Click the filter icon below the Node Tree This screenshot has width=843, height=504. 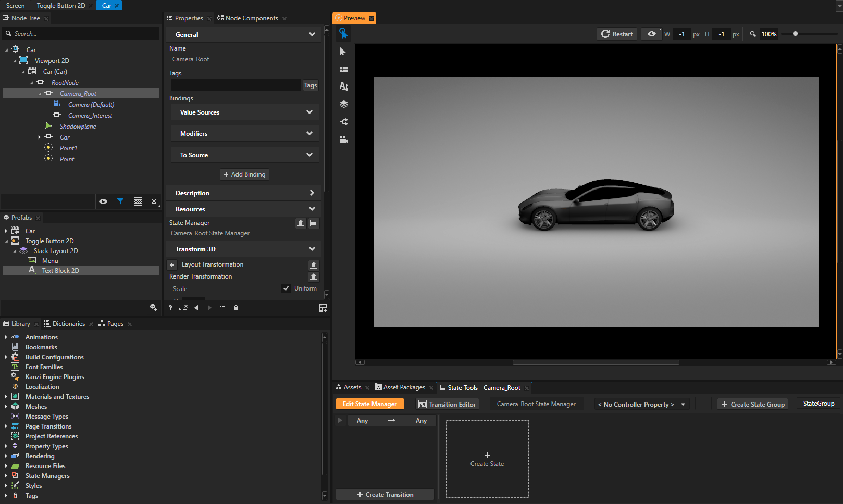(x=121, y=201)
